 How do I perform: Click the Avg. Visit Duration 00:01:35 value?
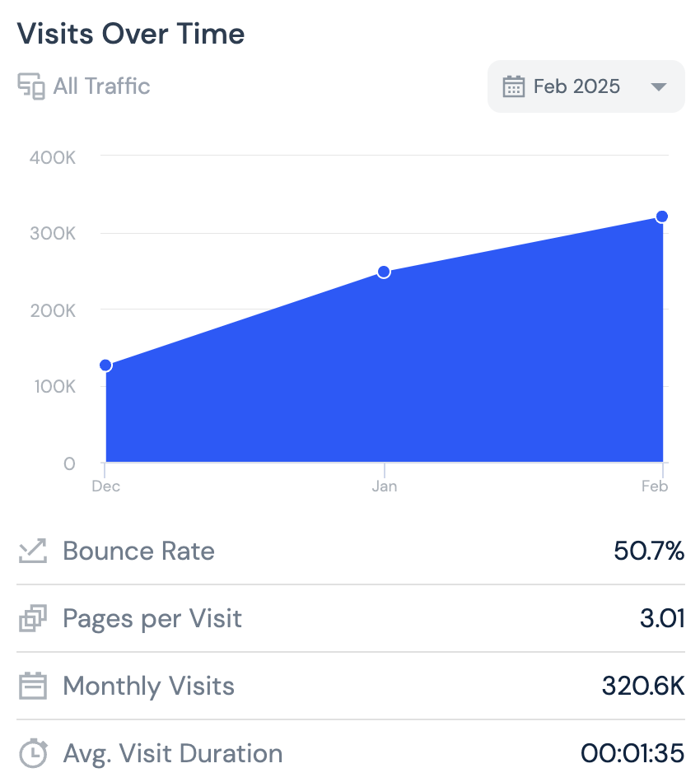point(632,753)
